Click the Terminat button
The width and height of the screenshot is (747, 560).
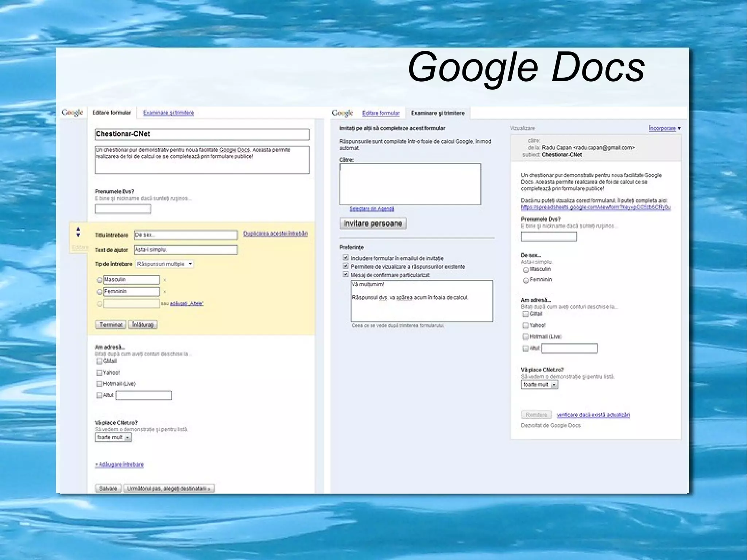pos(111,325)
